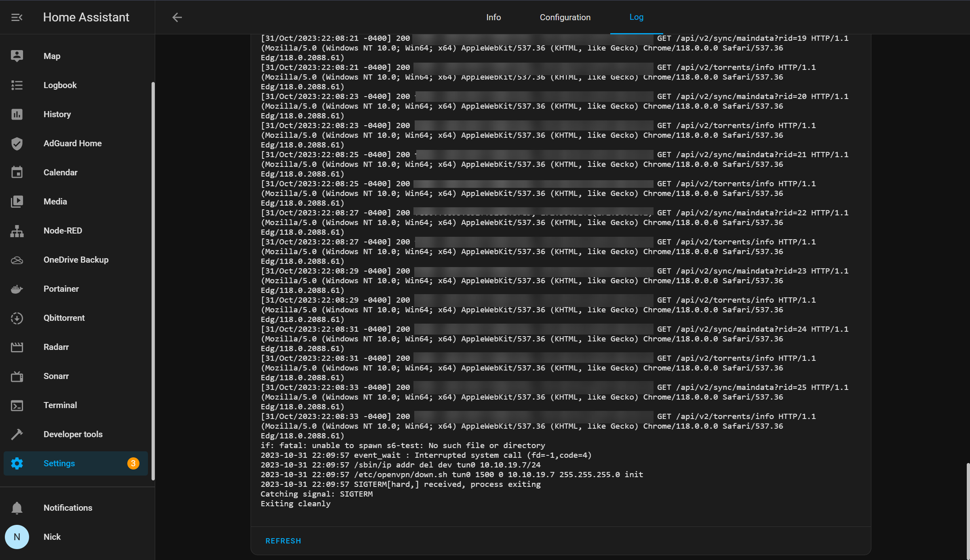Viewport: 970px width, 560px height.
Task: Open AdGuard Home
Action: 72,143
